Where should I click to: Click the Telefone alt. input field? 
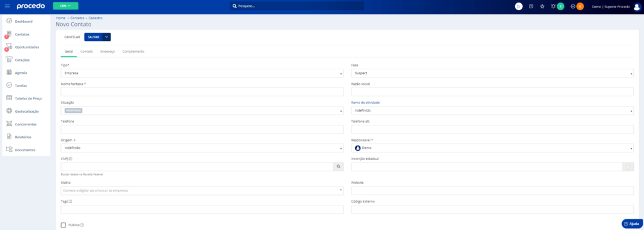(492, 129)
